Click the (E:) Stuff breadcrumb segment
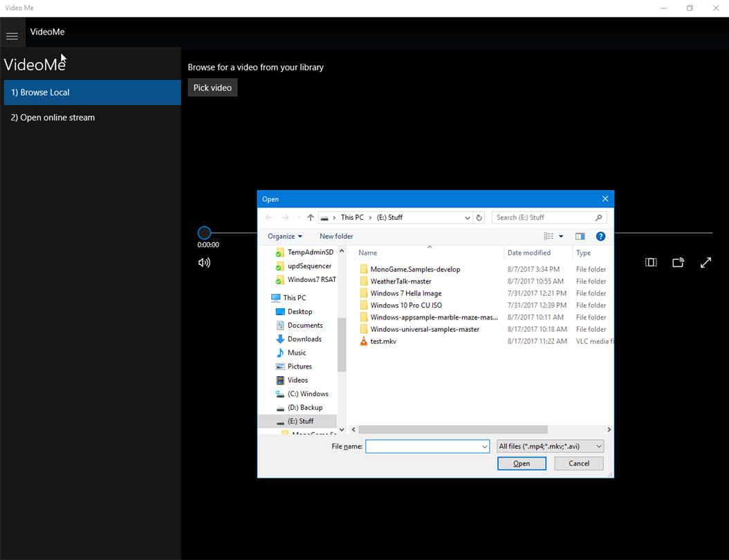 [x=389, y=218]
